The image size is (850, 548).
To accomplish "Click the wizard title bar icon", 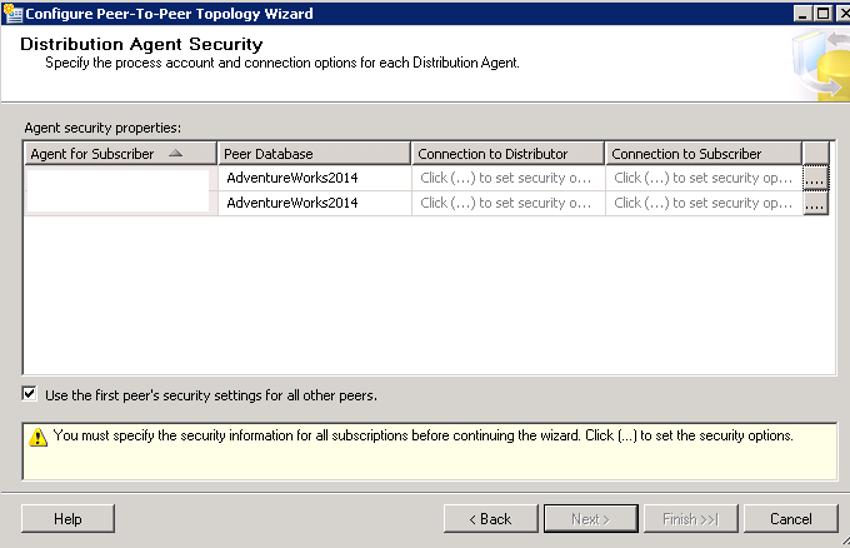I will pos(12,13).
